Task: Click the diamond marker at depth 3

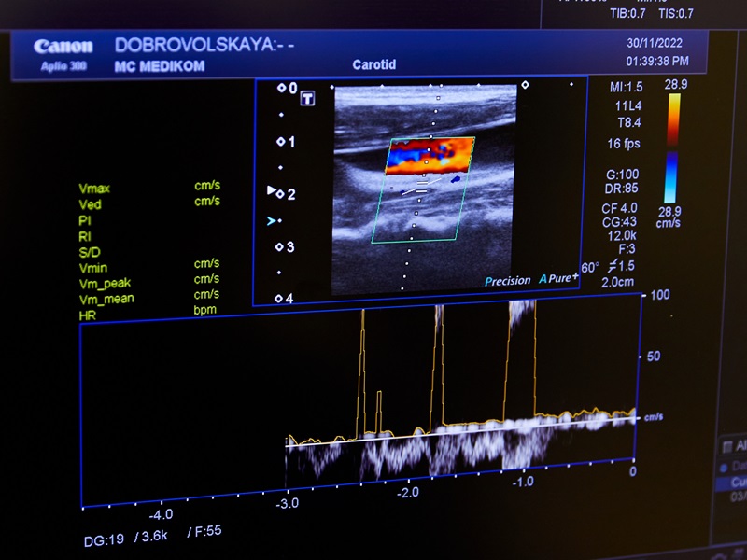Action: [279, 247]
